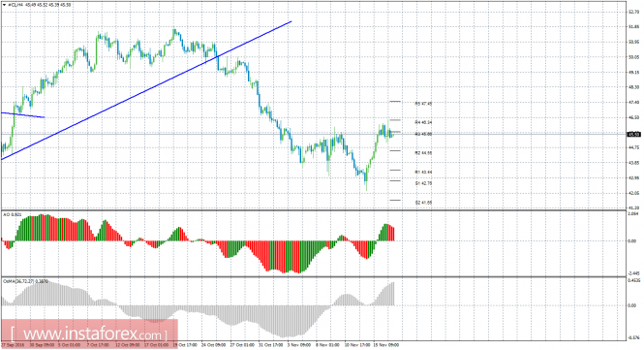Click the #CL,H4 chart title text

coord(15,5)
